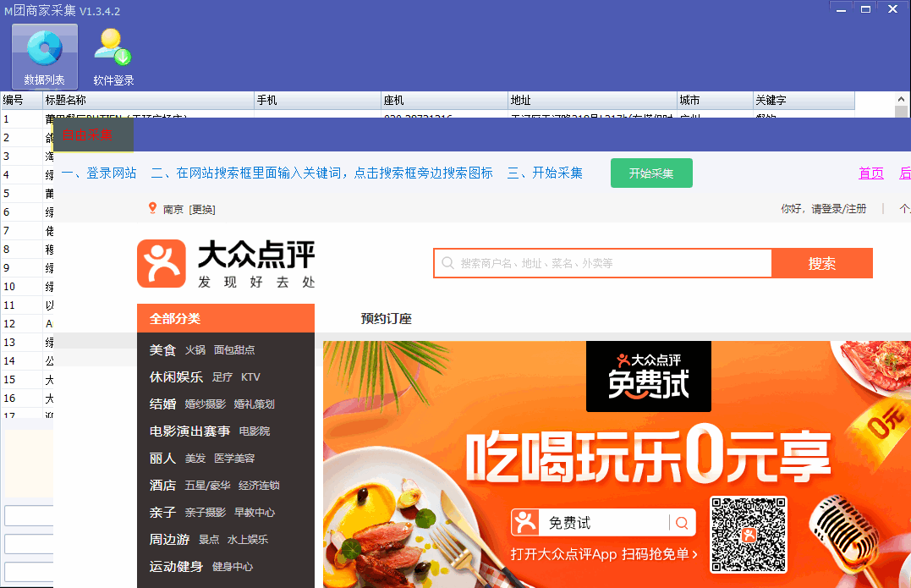Open the 数据列表 toolbar icon
This screenshot has height=588, width=911.
tap(45, 56)
